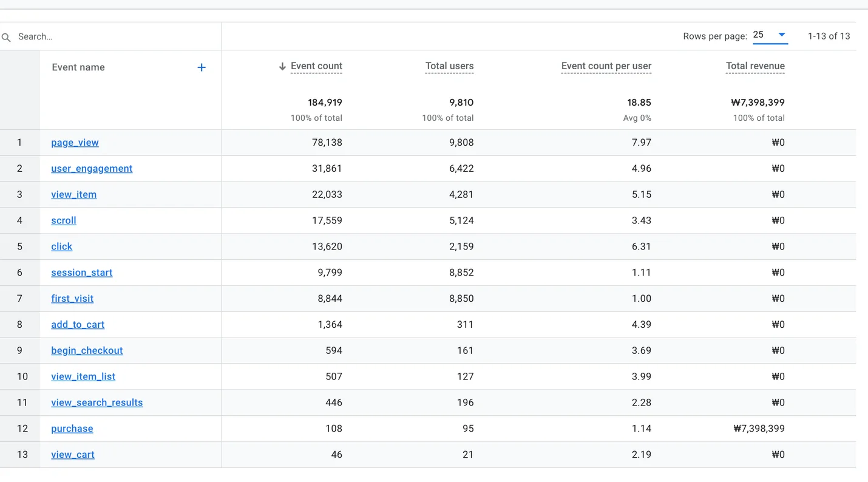
Task: Click the sort arrow next to Event count
Action: (x=282, y=67)
